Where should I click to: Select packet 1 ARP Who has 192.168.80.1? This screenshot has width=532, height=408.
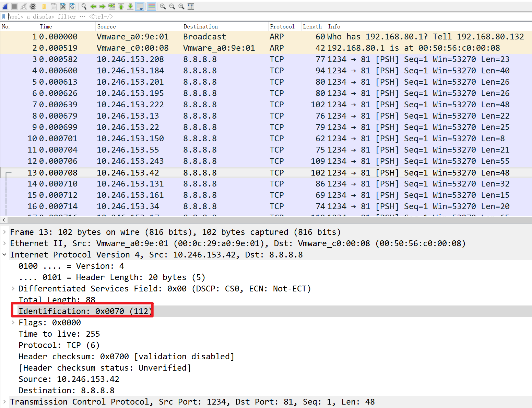(x=266, y=37)
